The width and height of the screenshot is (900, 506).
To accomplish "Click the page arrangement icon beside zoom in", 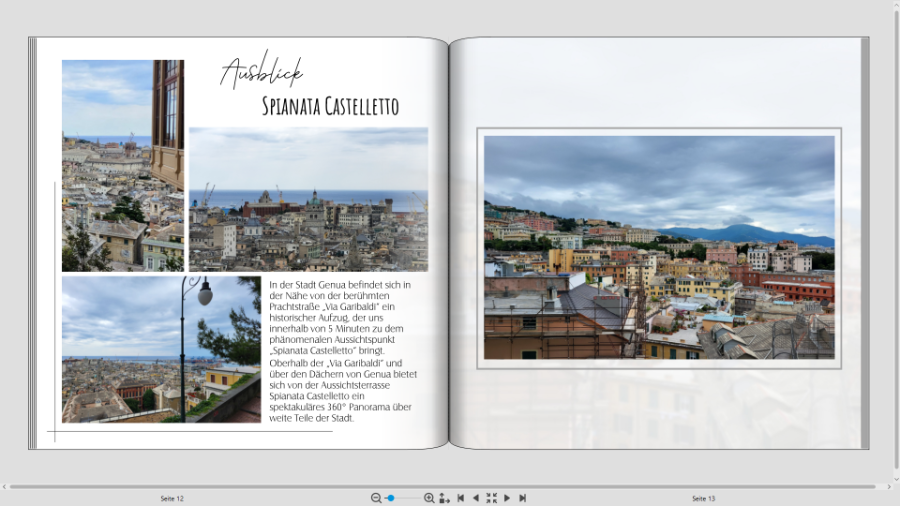I will click(x=444, y=498).
